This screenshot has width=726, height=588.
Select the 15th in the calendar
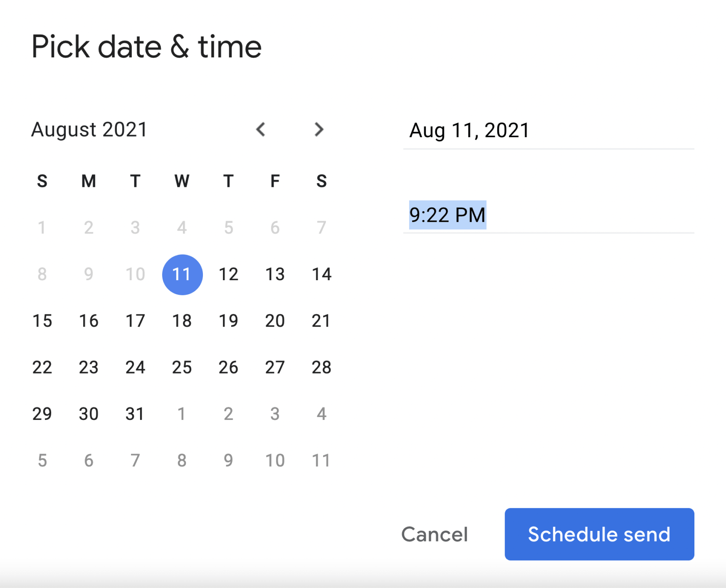click(x=42, y=320)
